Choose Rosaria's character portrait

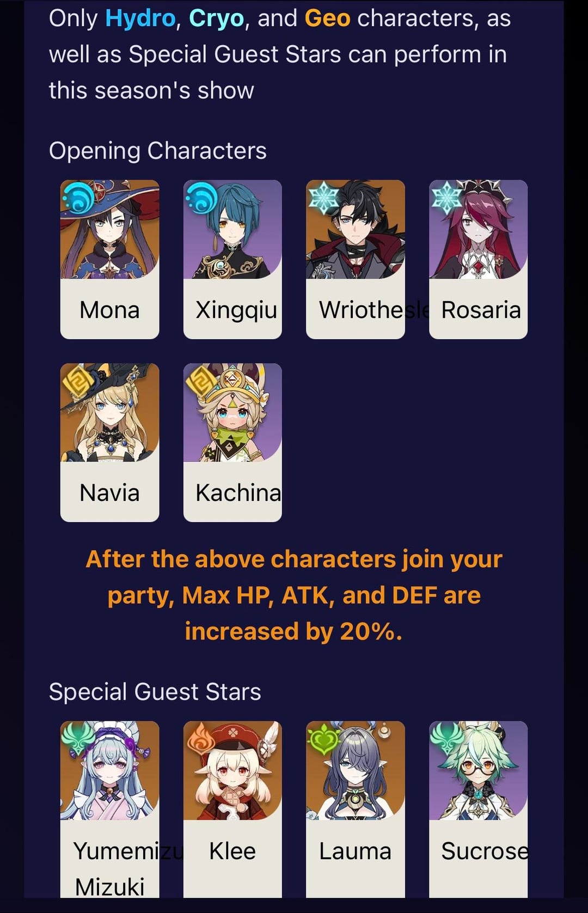[x=478, y=229]
